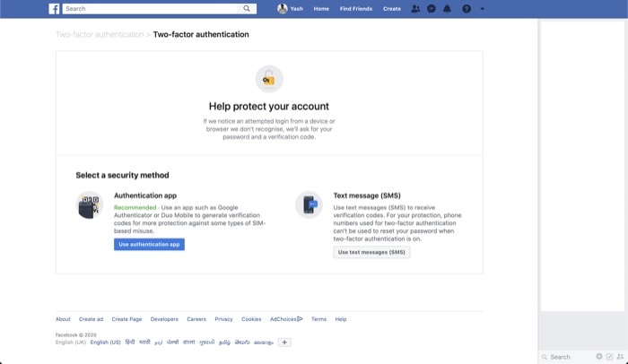The height and width of the screenshot is (364, 628).
Task: Go back via greyed Two-factor authentication breadcrumb
Action: [x=100, y=34]
